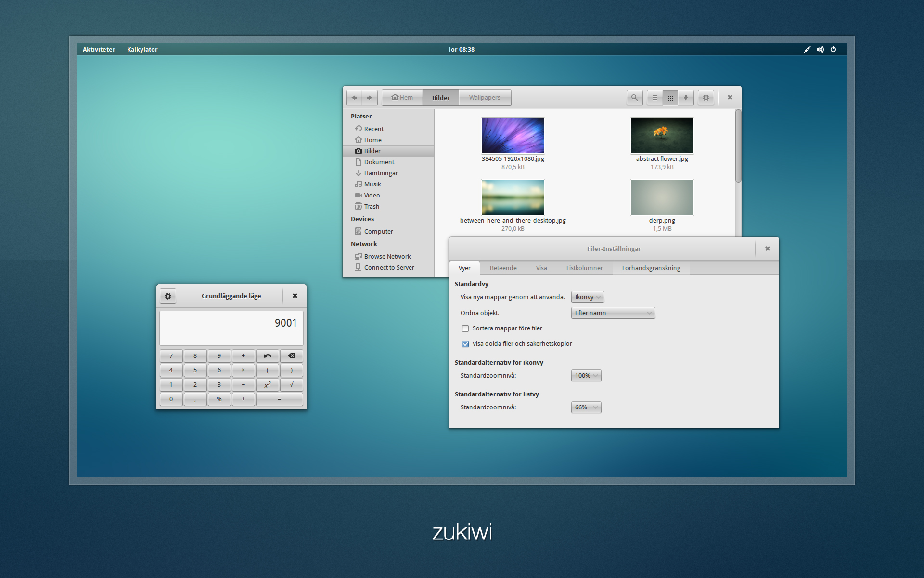
Task: Switch to grid icon view in Files
Action: coord(670,97)
